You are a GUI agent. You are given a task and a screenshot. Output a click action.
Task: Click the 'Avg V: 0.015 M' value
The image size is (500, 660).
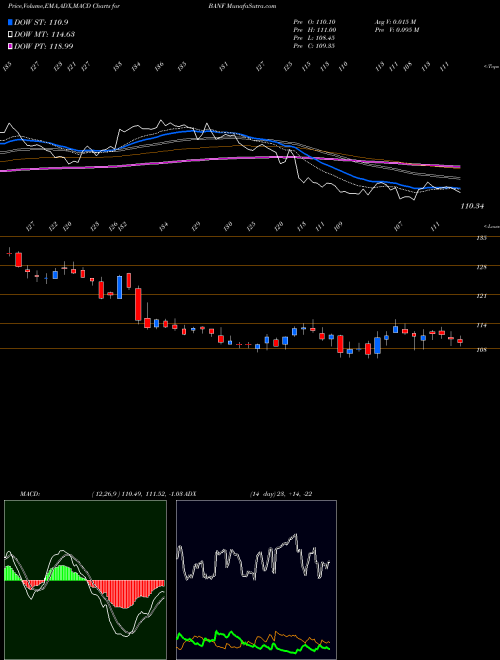click(395, 22)
